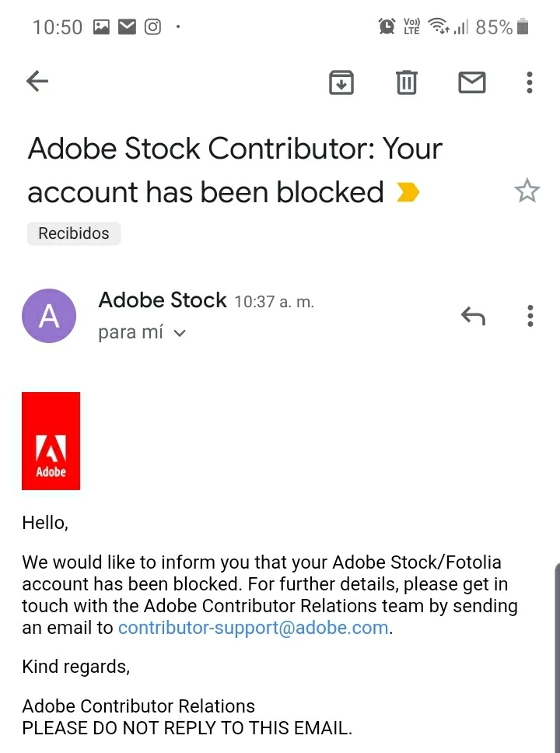Tap the purple sender avatar

point(49,316)
